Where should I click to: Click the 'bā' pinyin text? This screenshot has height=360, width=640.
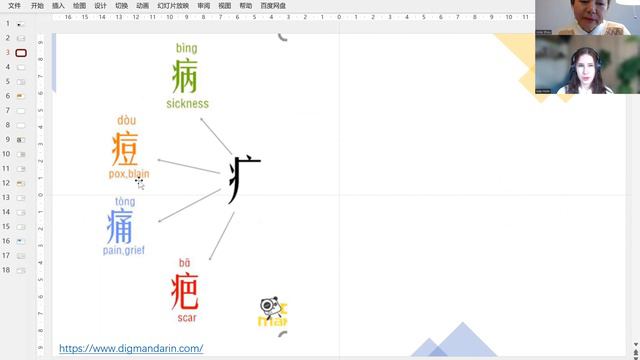tap(184, 263)
